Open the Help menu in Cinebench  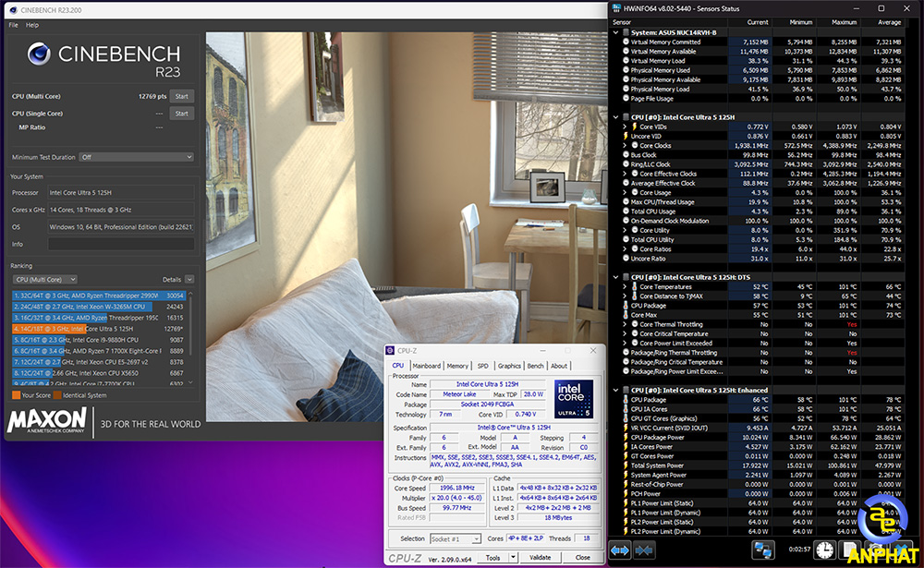coord(32,25)
